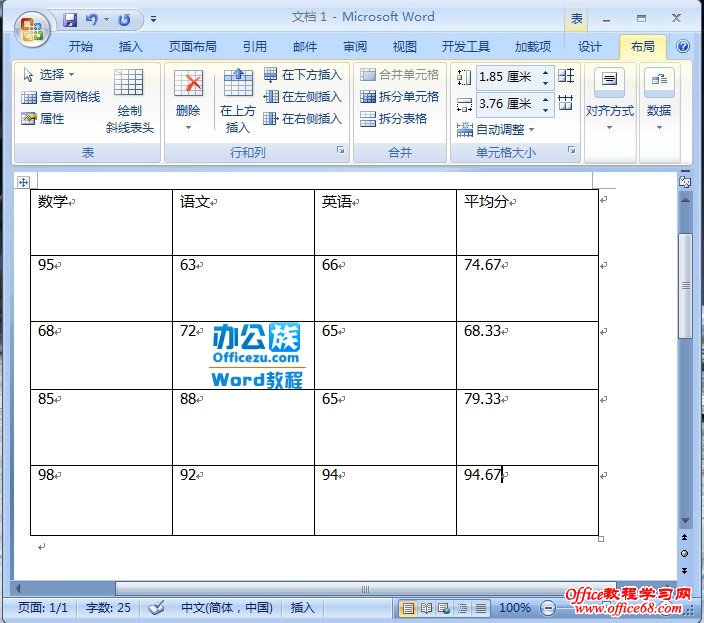Image resolution: width=704 pixels, height=623 pixels.
Task: Click the cell containing 74.67
Action: 527,288
